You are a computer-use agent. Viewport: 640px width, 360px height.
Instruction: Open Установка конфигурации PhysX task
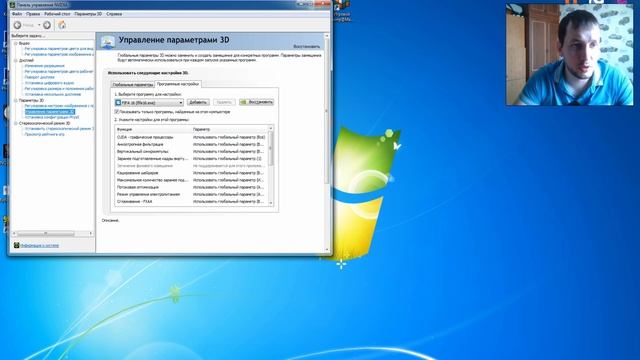(x=51, y=117)
